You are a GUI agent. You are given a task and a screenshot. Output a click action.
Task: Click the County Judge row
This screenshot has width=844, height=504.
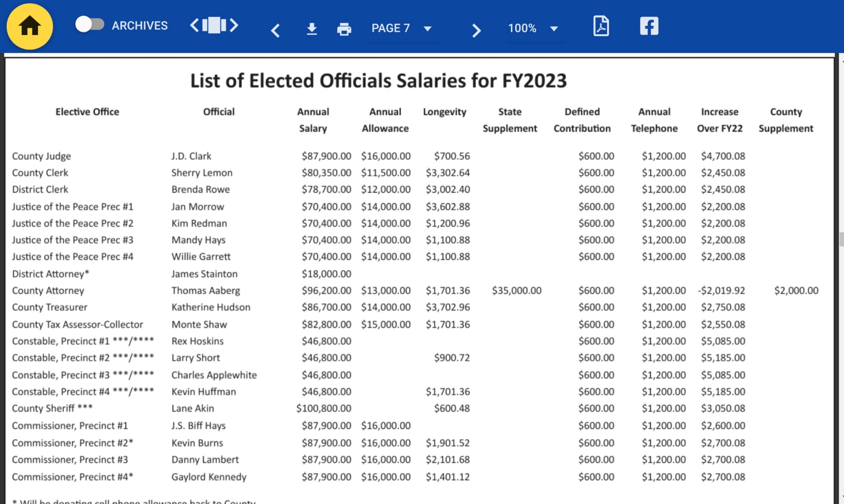click(x=416, y=156)
